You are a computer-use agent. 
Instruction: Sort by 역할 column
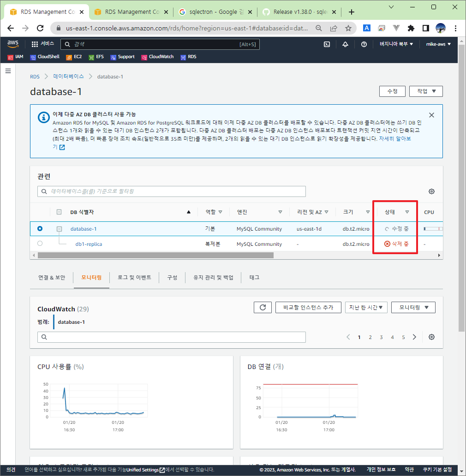214,212
